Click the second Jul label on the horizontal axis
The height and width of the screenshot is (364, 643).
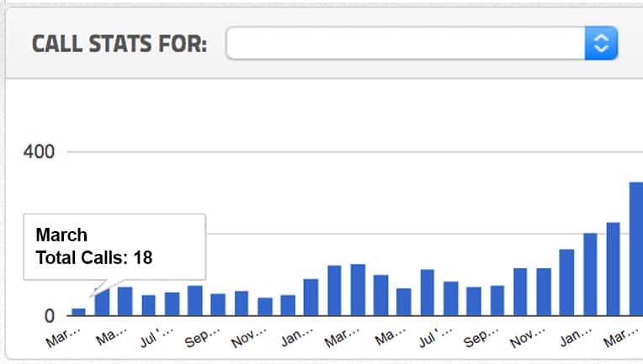435,337
